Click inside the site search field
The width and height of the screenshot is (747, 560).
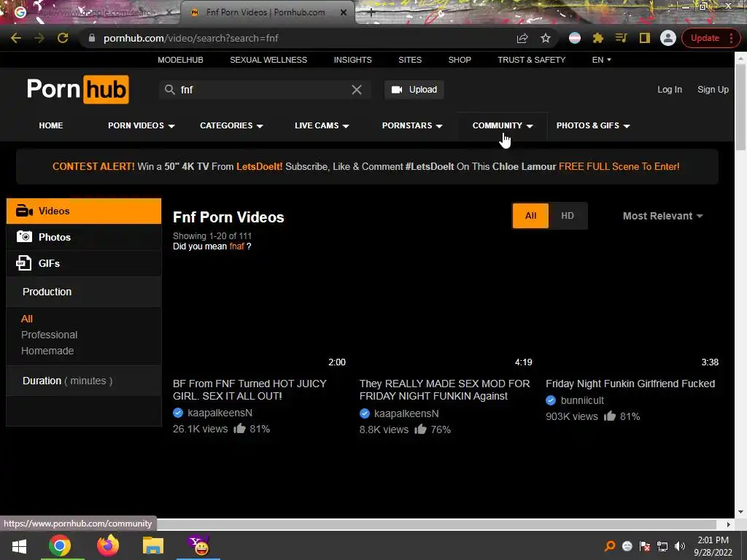tap(264, 90)
